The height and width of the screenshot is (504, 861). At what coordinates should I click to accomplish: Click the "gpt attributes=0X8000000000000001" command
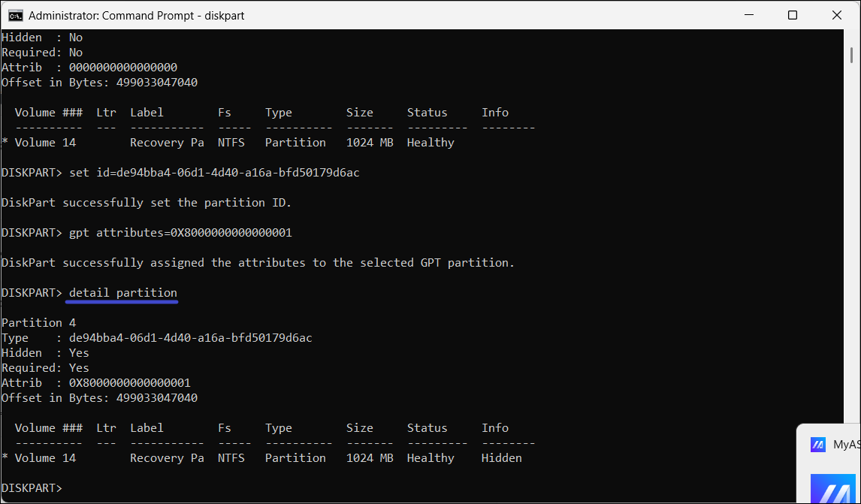pyautogui.click(x=180, y=233)
